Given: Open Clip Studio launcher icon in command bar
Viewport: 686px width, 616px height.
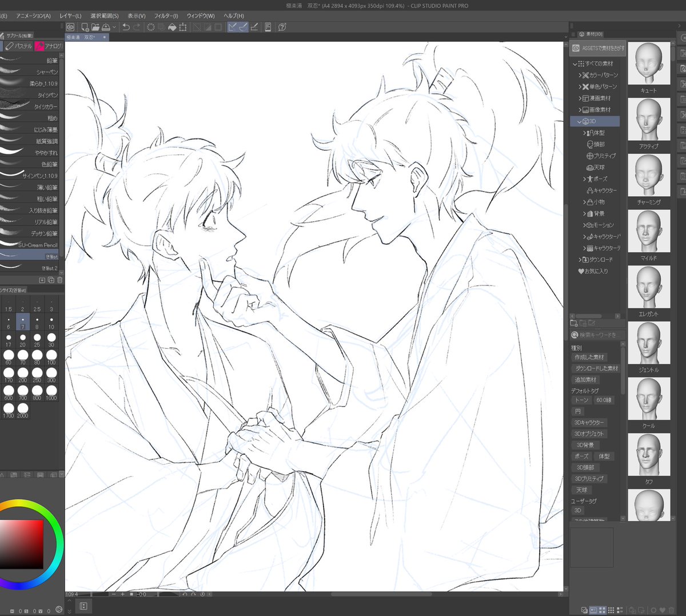Looking at the screenshot, I should tap(70, 27).
